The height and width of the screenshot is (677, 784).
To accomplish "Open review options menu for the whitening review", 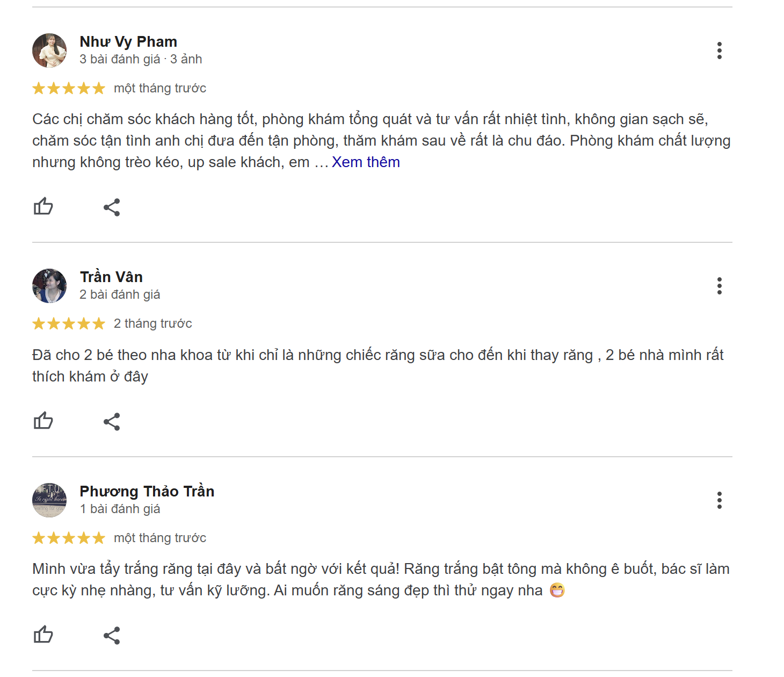I will (x=720, y=500).
